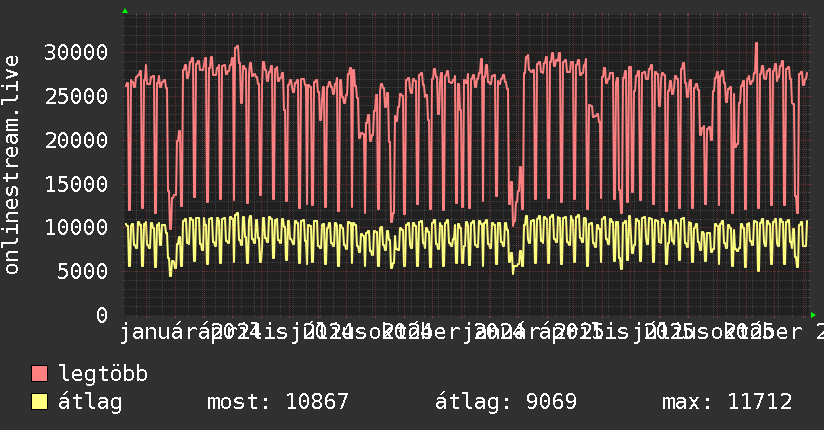
Task: Click the y-axis label 10000
Action: click(76, 228)
